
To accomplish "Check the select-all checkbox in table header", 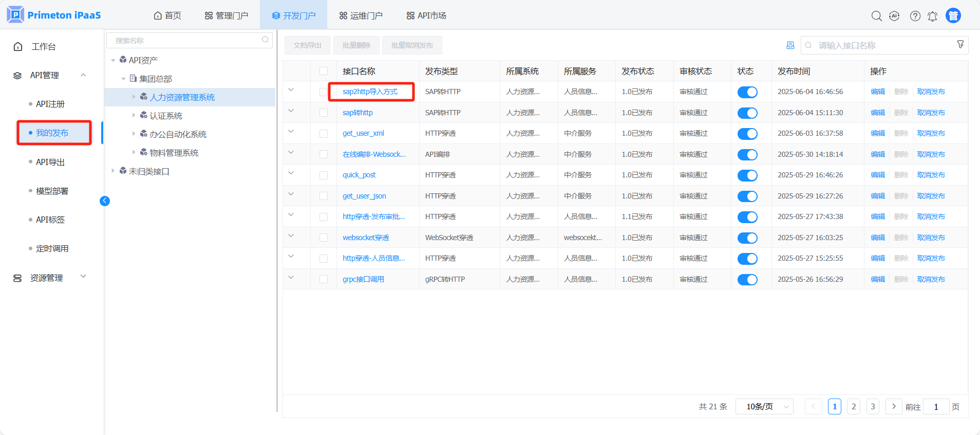I will click(x=324, y=71).
